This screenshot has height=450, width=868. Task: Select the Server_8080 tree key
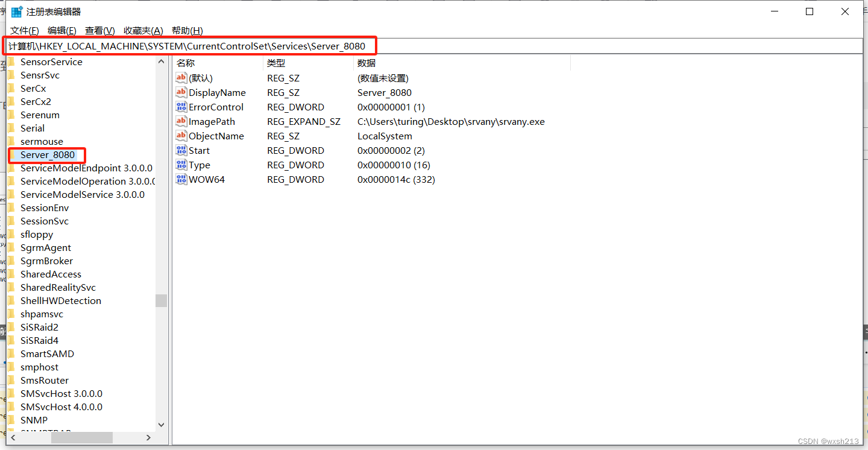point(48,155)
